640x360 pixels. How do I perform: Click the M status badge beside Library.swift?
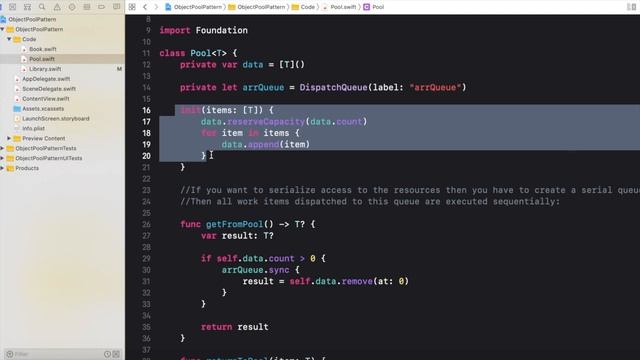(119, 69)
